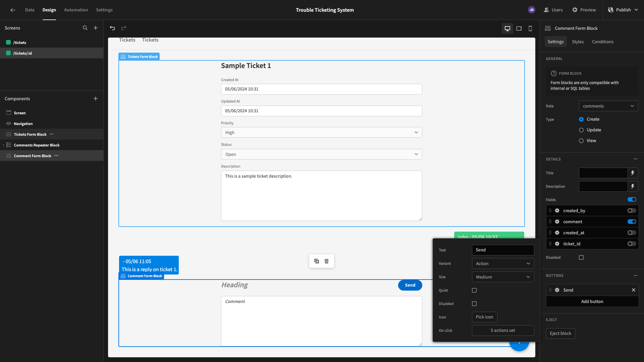
Task: Switch to mobile preview icon
Action: [x=530, y=28]
